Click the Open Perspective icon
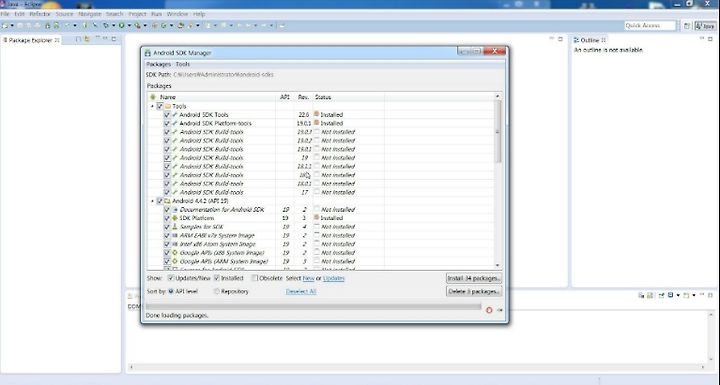720x385 pixels. [x=687, y=26]
